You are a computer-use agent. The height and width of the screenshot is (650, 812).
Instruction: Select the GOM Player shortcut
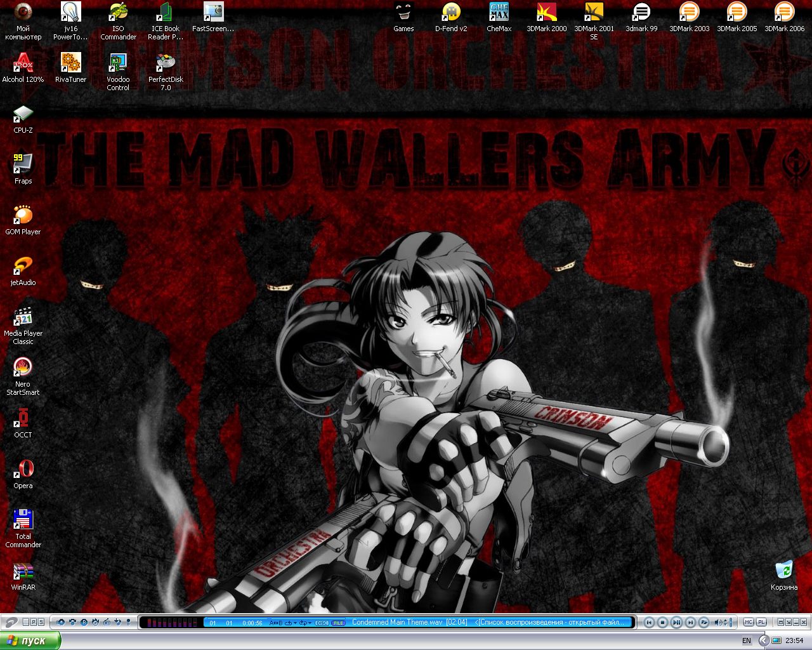tap(23, 220)
